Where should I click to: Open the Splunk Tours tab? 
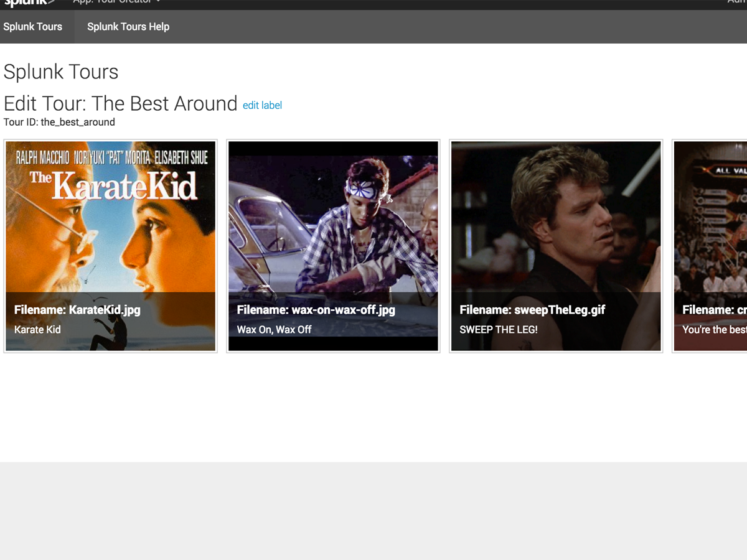tap(36, 27)
